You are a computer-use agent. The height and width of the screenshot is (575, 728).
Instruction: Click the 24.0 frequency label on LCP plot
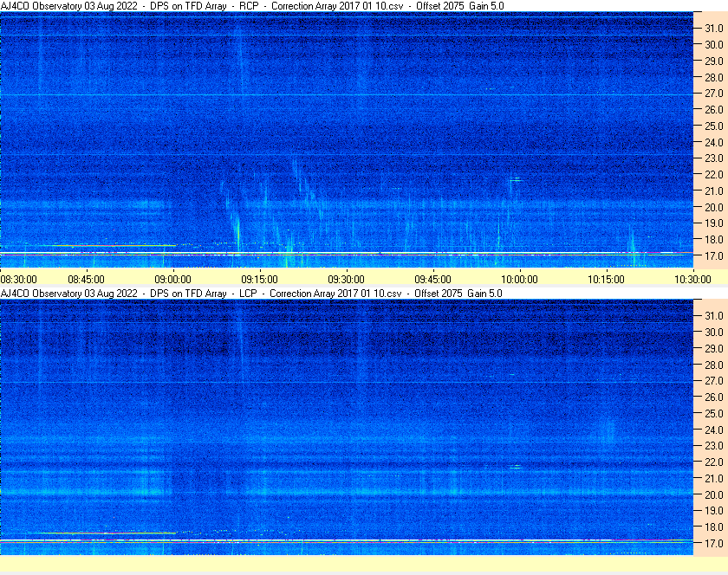tap(714, 430)
